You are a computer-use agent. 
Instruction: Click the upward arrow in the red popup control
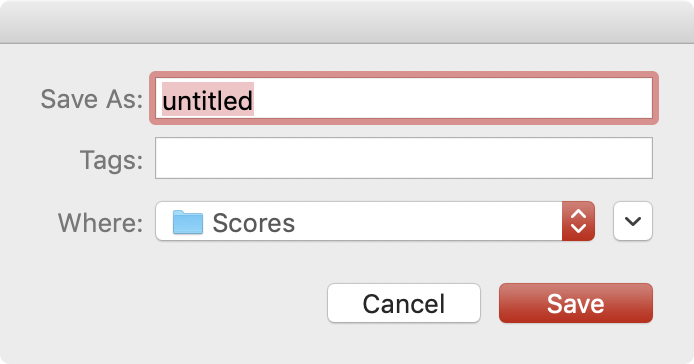click(x=578, y=214)
